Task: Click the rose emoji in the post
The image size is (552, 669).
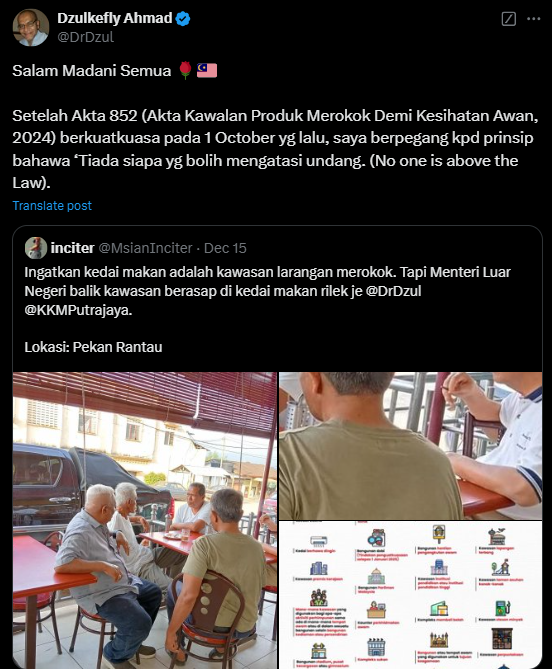Action: 185,70
